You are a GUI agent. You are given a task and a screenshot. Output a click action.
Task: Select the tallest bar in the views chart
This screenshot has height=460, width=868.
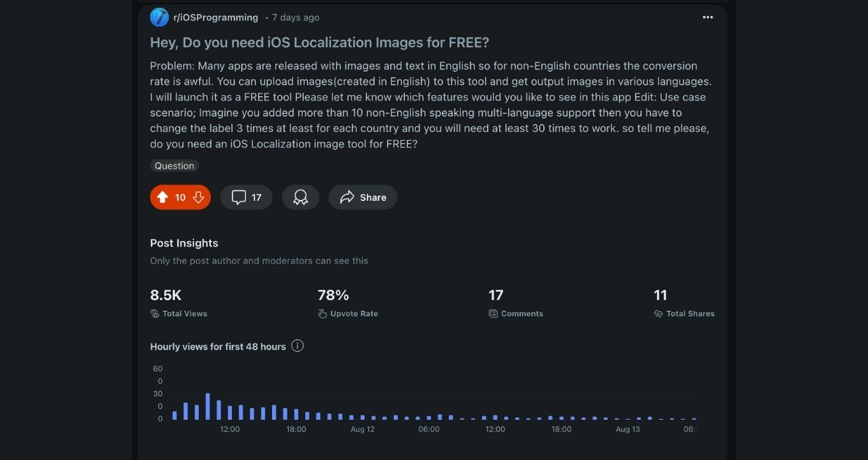[208, 405]
